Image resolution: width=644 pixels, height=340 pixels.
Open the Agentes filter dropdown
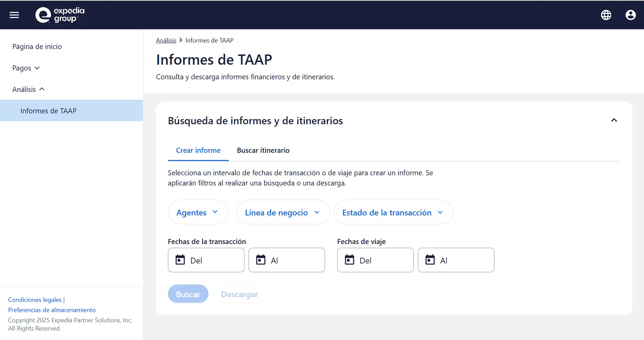pos(198,212)
